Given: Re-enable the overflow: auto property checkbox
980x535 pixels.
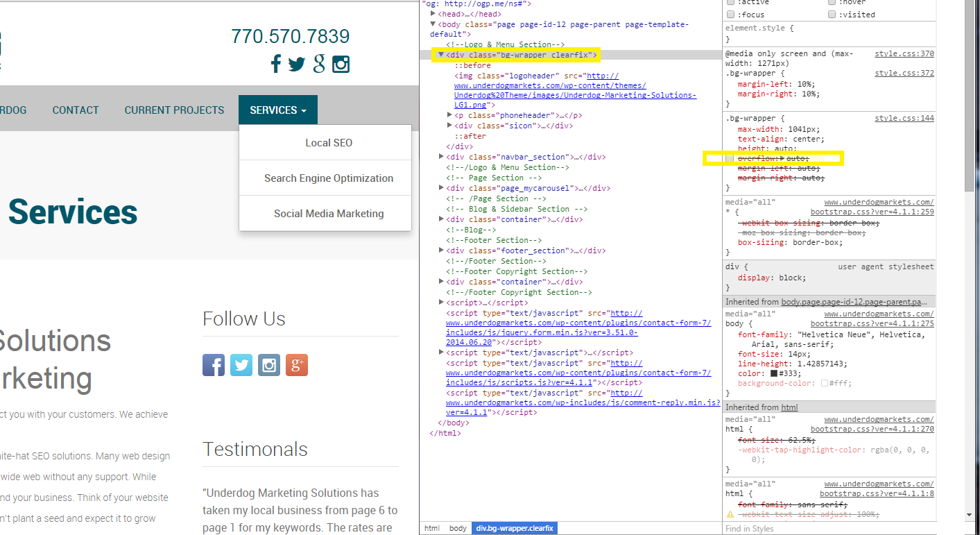Looking at the screenshot, I should tap(730, 159).
